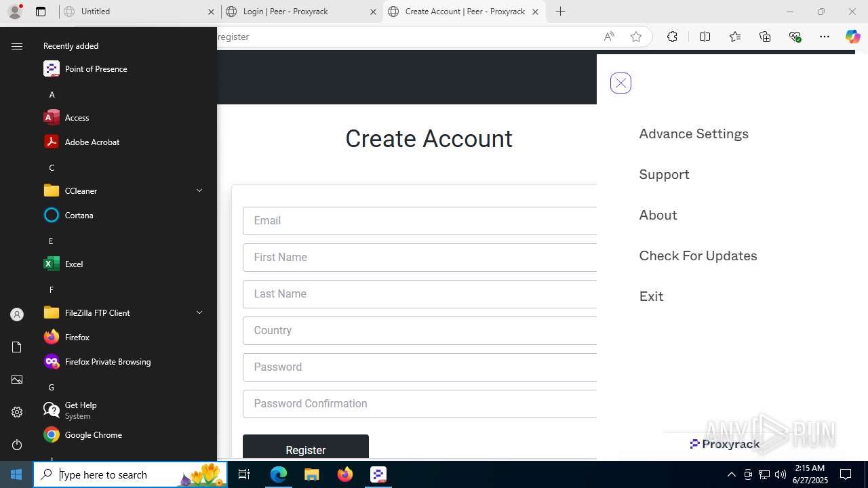Open Power options in Start sidebar
The image size is (868, 488).
point(17,445)
